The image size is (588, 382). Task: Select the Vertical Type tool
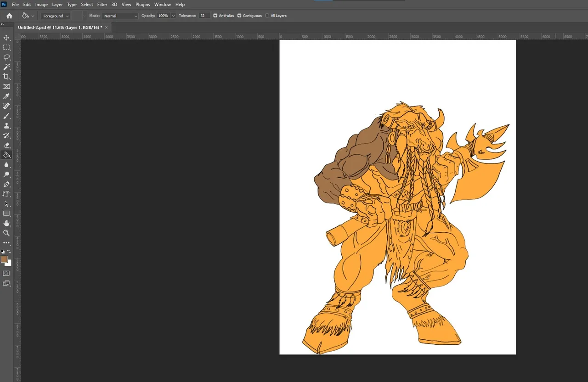(x=6, y=194)
